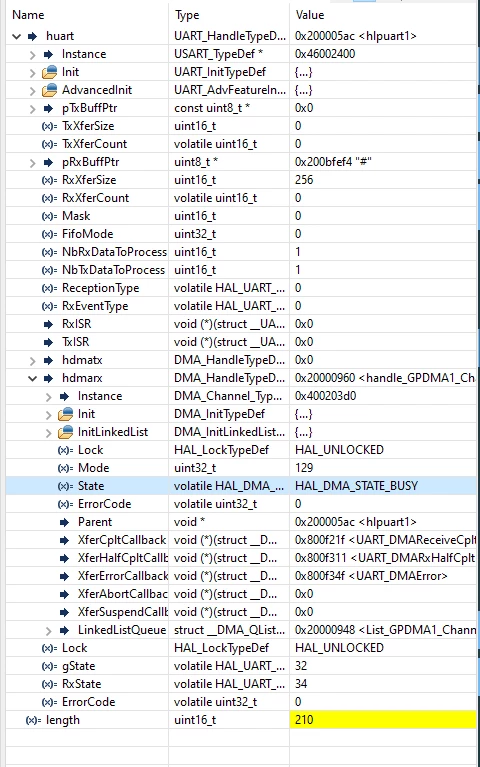Click the gState variable icon
Image resolution: width=480 pixels, height=767 pixels.
coord(49,667)
